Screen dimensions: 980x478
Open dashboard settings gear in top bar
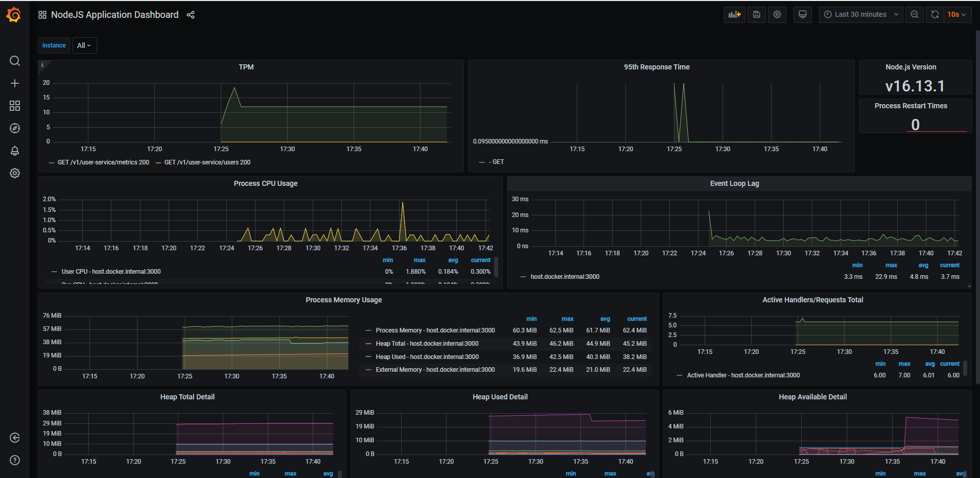777,15
